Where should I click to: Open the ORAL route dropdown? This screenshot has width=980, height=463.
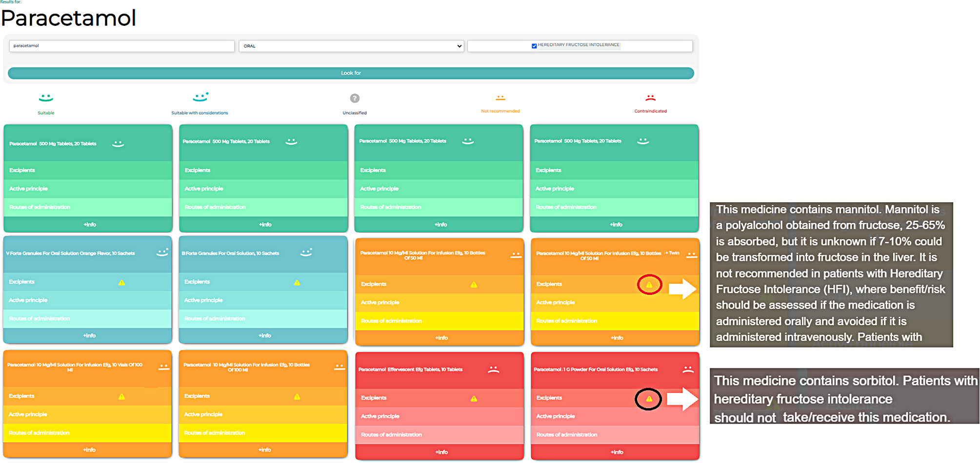click(351, 46)
